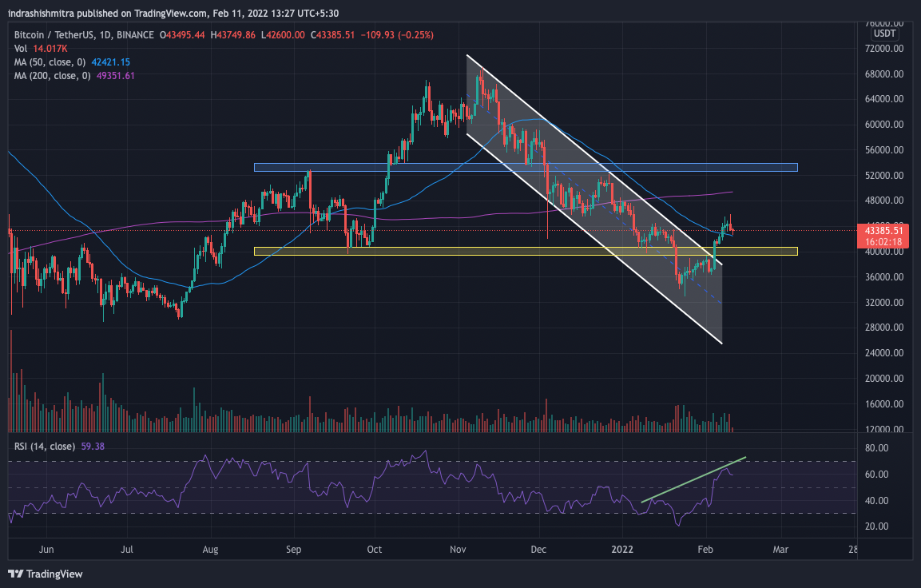Select the blue resistance zone rectangle

click(x=525, y=167)
